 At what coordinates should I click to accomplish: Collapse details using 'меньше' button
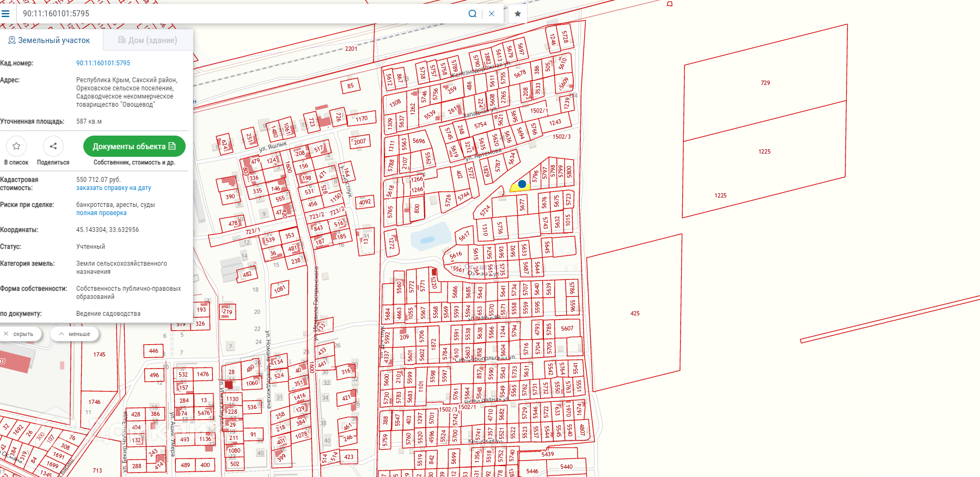click(x=75, y=334)
